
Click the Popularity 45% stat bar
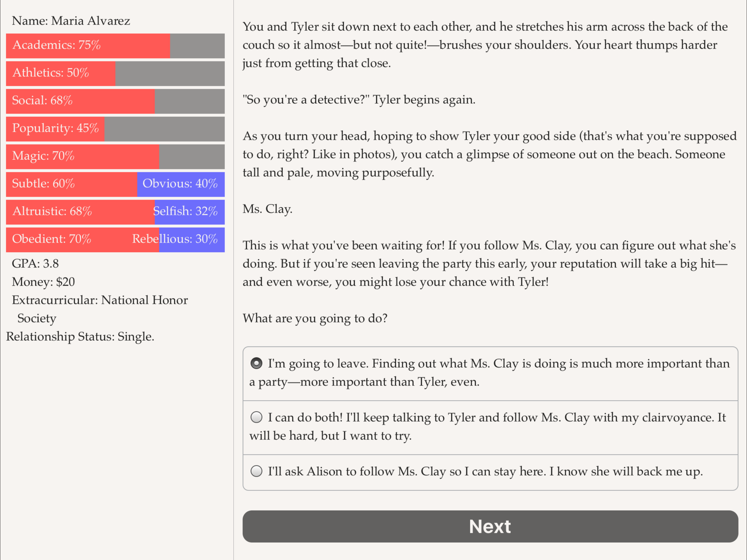pos(115,129)
